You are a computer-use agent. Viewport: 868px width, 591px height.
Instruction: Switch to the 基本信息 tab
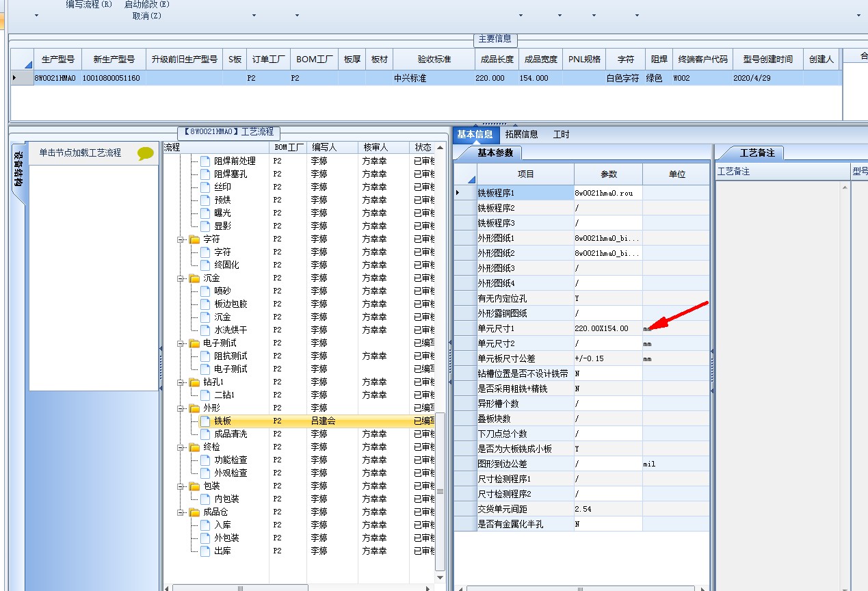coord(475,134)
